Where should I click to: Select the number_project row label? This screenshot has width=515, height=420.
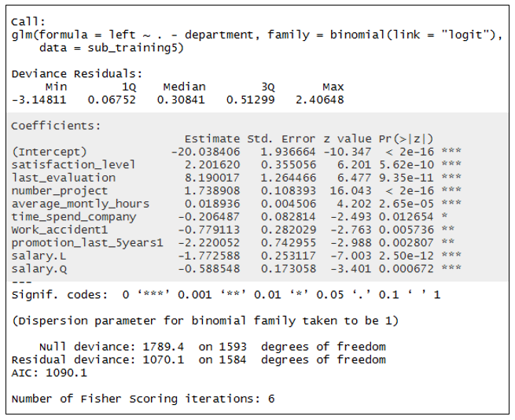(61, 190)
